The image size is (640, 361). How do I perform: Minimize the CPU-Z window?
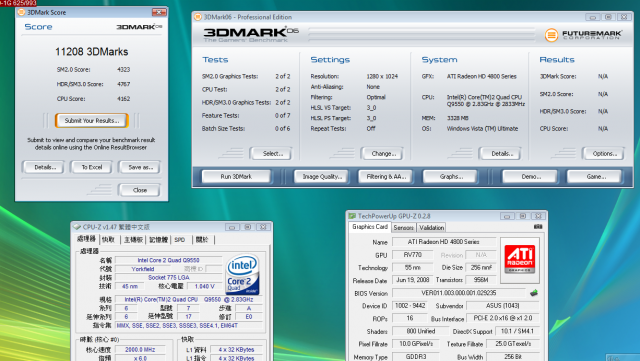click(x=232, y=227)
